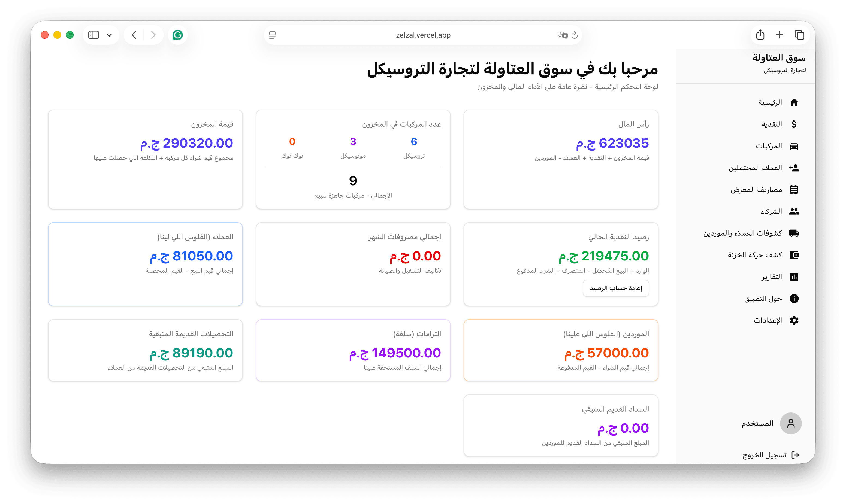The image size is (846, 504).
Task: Click the حول التطبيق info icon
Action: coord(794,298)
